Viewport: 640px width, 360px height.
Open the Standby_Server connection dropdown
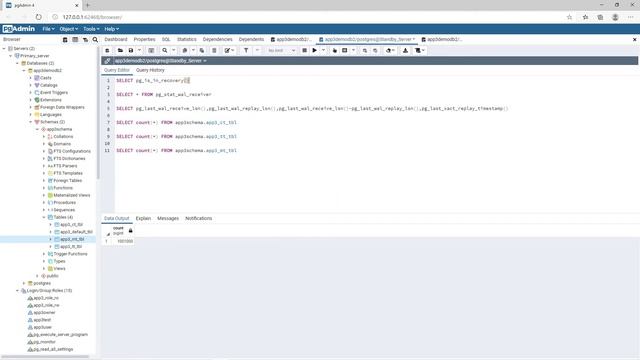coord(161,61)
